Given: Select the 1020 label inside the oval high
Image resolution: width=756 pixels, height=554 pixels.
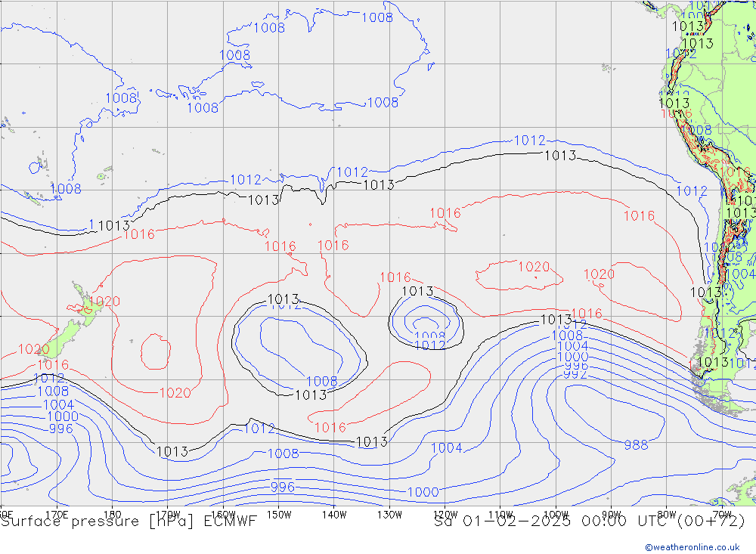Looking at the screenshot, I should click(x=533, y=267).
